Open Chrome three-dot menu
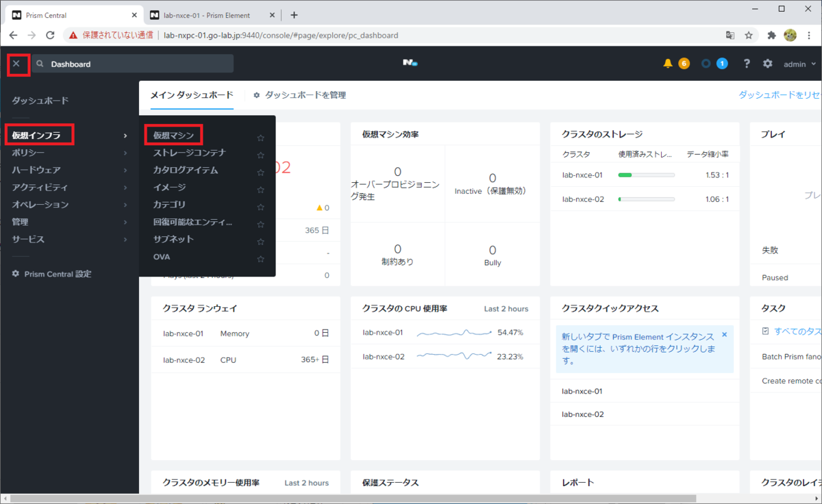The height and width of the screenshot is (504, 822). pyautogui.click(x=809, y=35)
